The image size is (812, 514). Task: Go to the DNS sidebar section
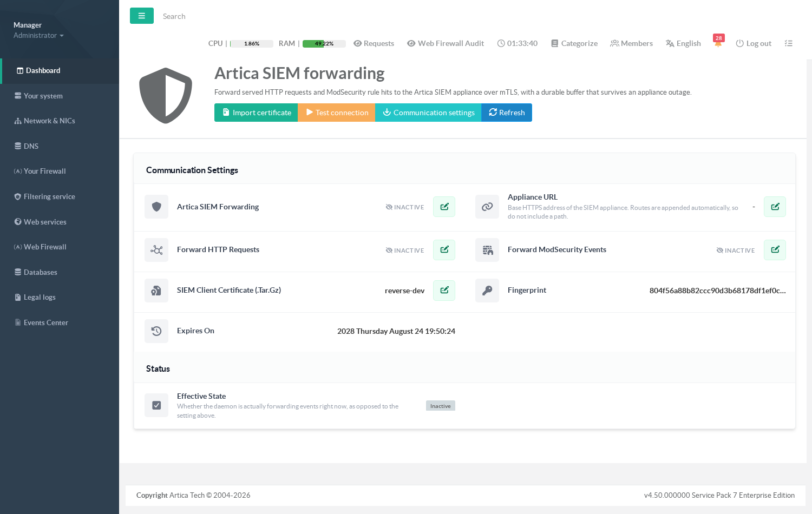60,146
